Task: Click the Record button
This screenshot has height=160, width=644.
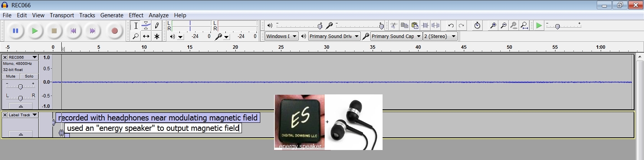Action: 114,31
